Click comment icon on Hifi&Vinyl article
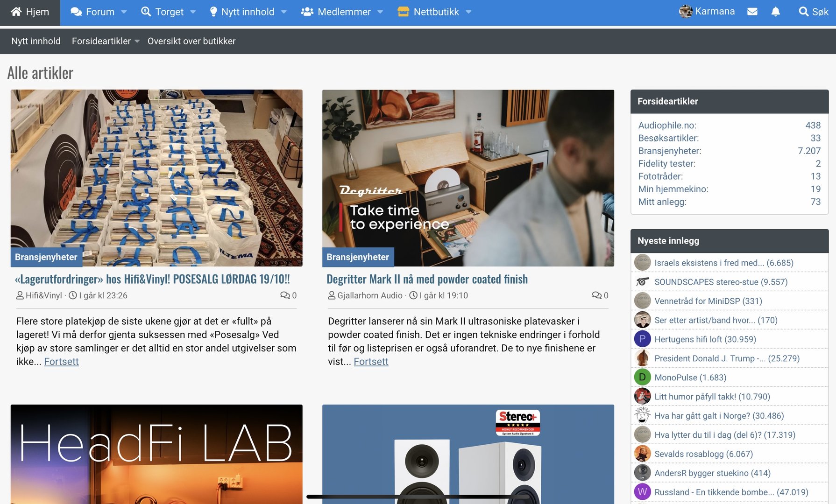The height and width of the screenshot is (504, 836). [284, 295]
